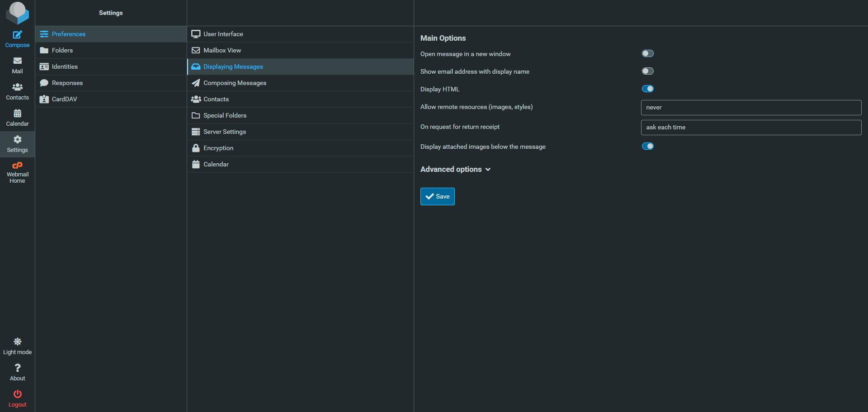Open the Contacts people icon in sidebar

[x=17, y=87]
